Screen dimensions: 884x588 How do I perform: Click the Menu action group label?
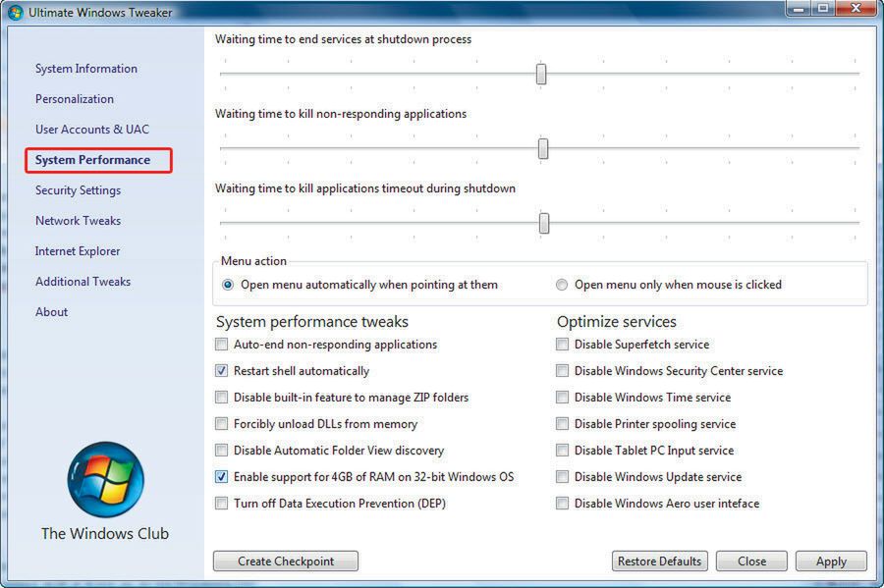pos(253,261)
